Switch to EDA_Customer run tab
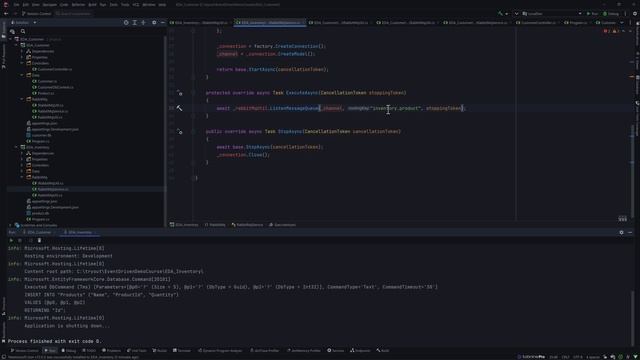This screenshot has height=360, width=640. [38, 233]
